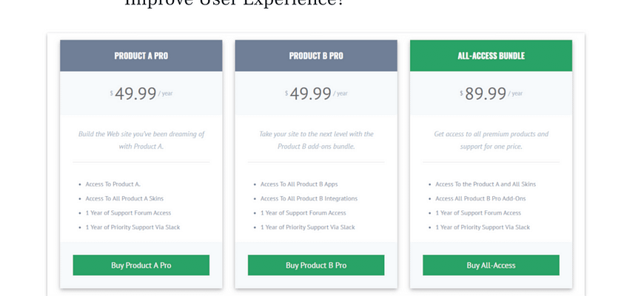644x296 pixels.
Task: Click the 'Build the Web site' description text
Action: tap(141, 140)
